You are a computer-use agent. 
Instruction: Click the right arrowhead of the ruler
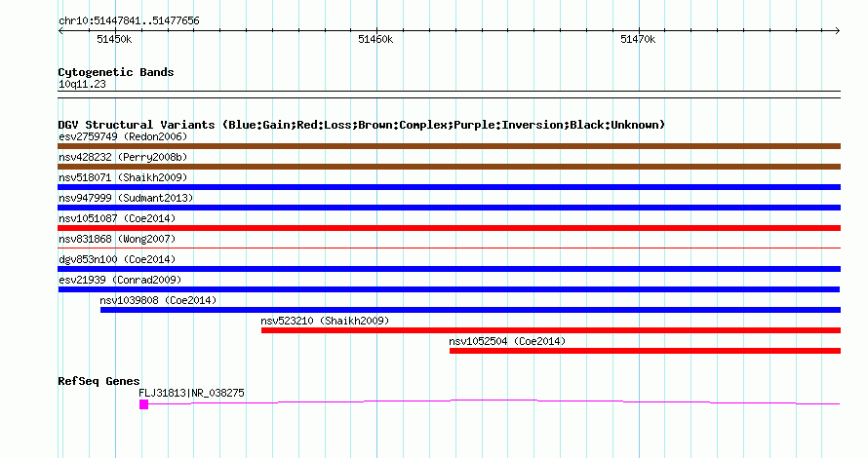[x=838, y=30]
